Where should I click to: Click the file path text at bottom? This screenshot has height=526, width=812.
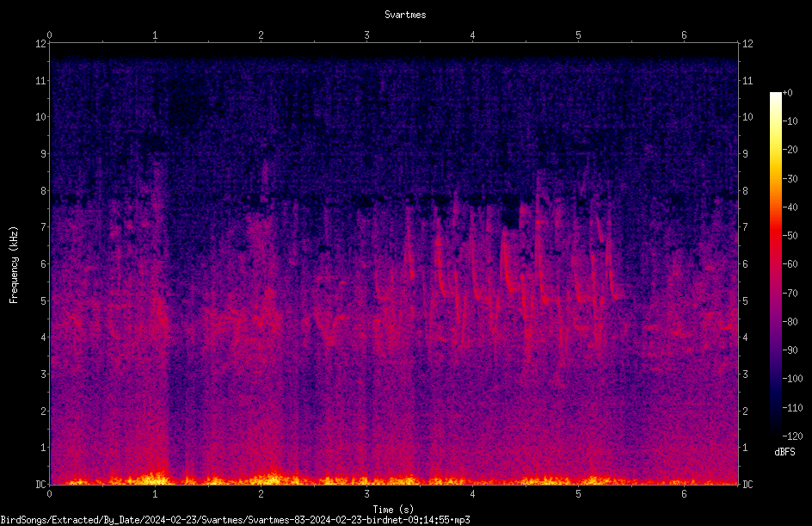pyautogui.click(x=235, y=520)
